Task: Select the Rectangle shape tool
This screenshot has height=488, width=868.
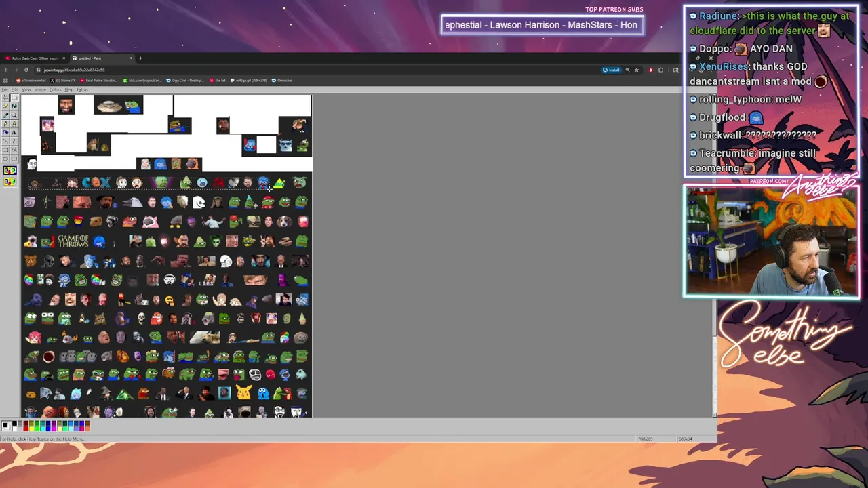Action: pos(5,150)
